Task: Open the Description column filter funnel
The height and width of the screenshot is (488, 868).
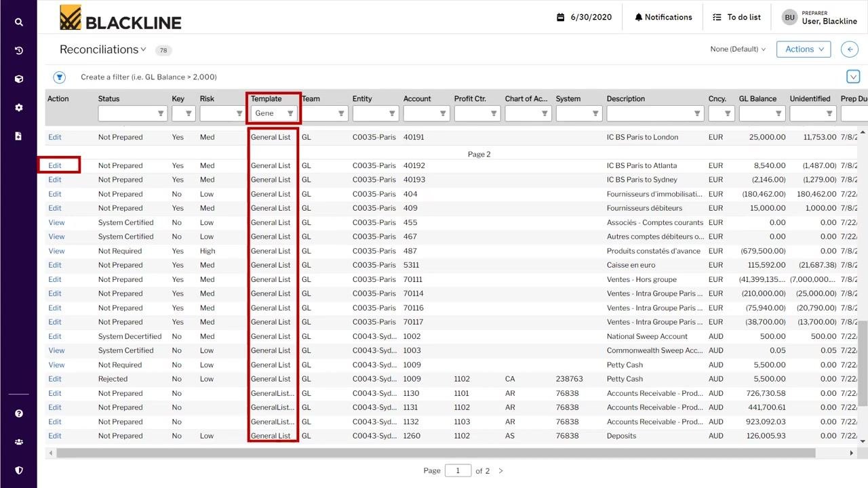Action: [697, 113]
